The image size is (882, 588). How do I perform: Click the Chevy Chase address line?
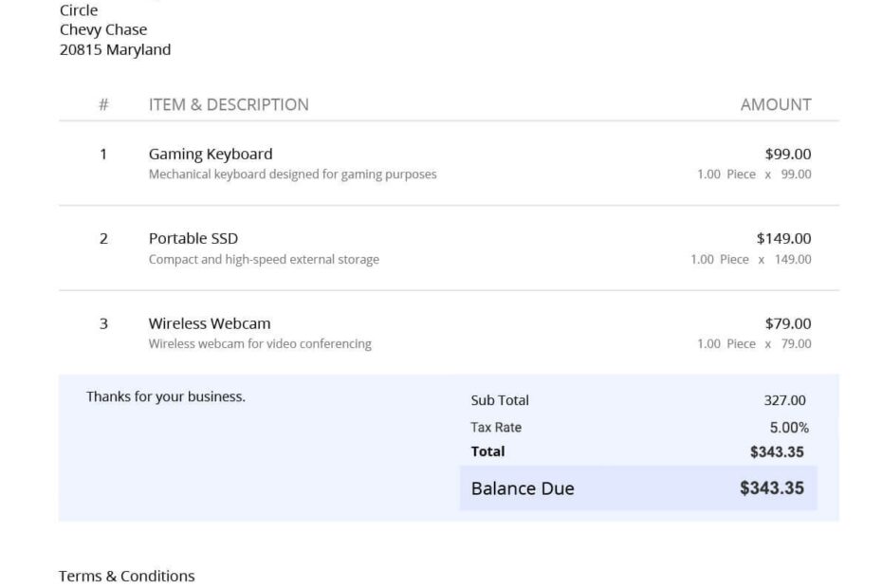103,29
